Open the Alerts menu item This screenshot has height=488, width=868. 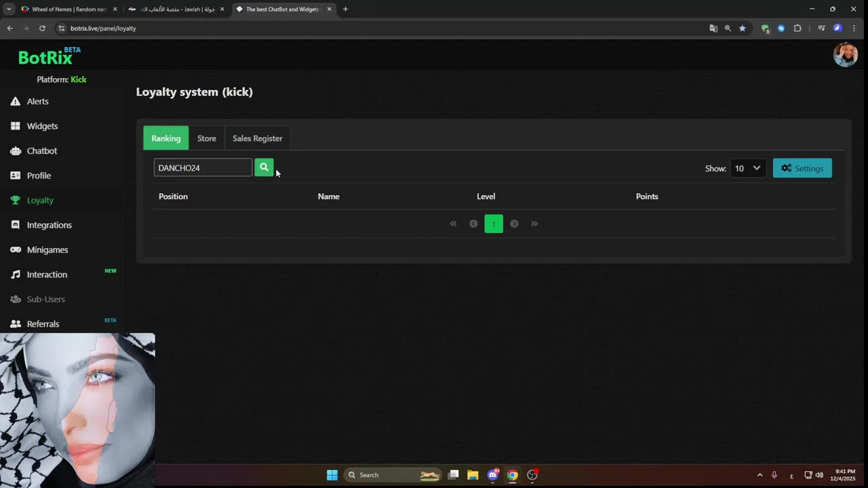pyautogui.click(x=37, y=101)
